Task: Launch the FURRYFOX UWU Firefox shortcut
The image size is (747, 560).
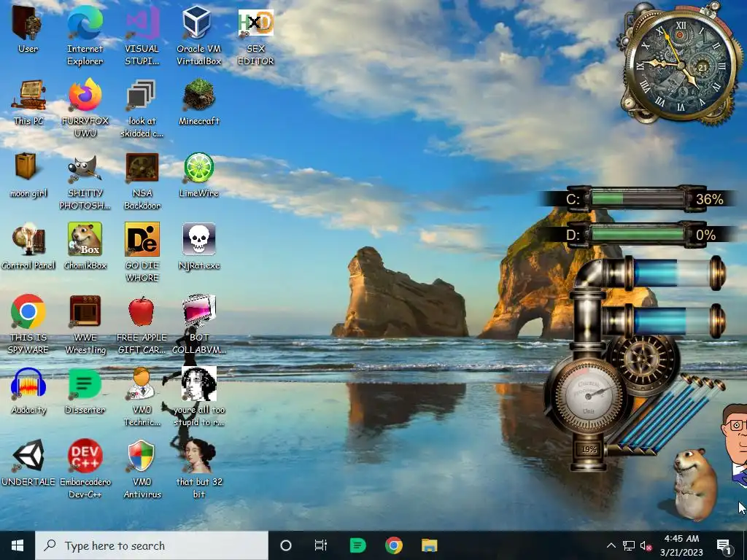Action: (x=85, y=108)
